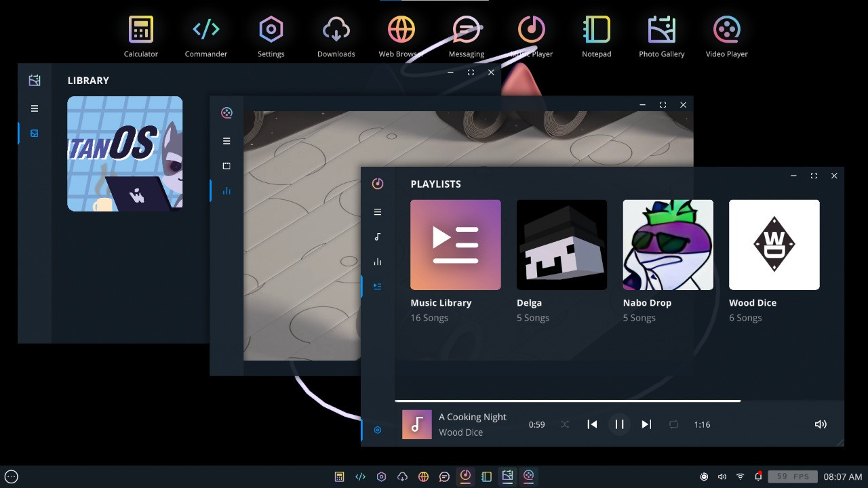Image resolution: width=868 pixels, height=488 pixels.
Task: Click the Music Library playlist thumbnail
Action: coord(455,245)
